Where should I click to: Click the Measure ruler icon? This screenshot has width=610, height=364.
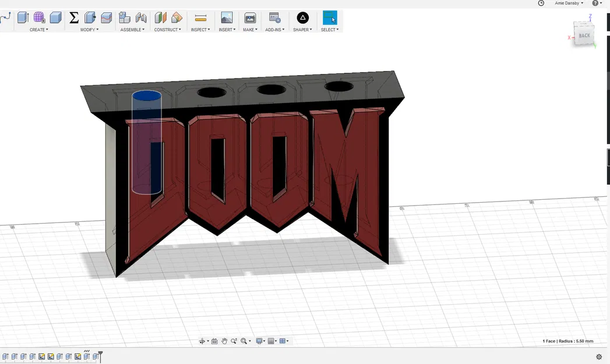201,18
